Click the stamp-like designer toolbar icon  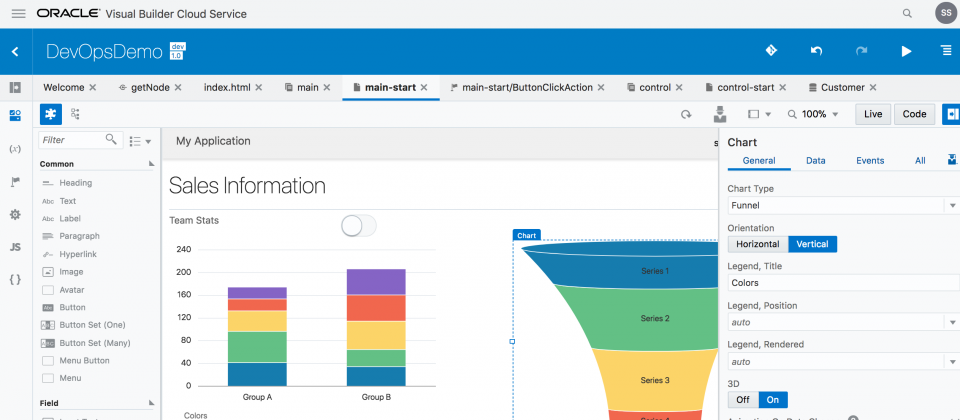click(719, 114)
